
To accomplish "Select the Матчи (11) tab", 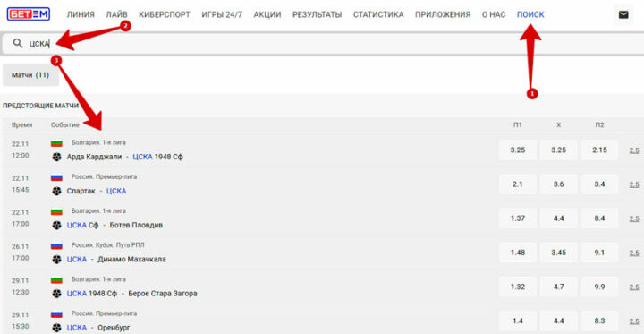I will coord(30,75).
